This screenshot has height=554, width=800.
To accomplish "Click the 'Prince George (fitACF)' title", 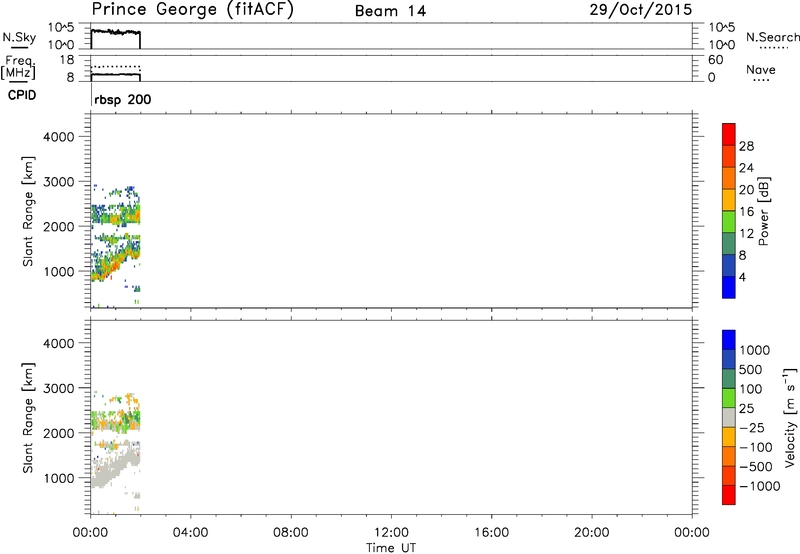I will pyautogui.click(x=193, y=10).
